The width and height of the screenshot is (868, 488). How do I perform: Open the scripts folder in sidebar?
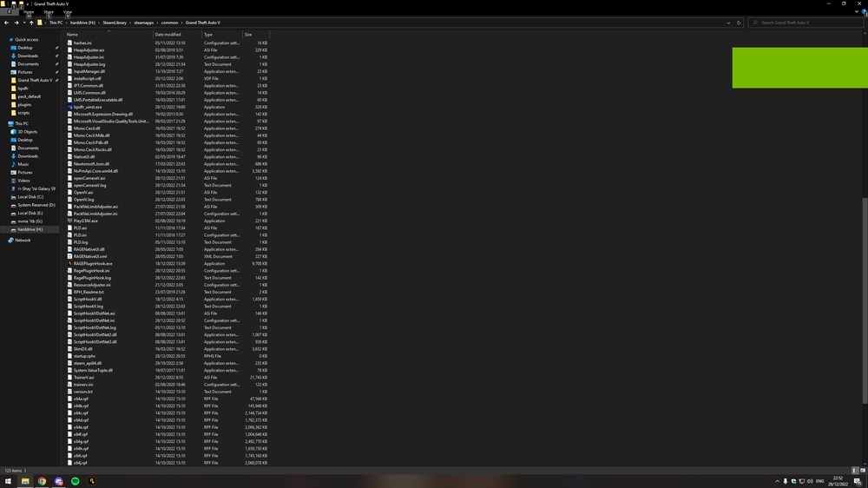(x=23, y=113)
